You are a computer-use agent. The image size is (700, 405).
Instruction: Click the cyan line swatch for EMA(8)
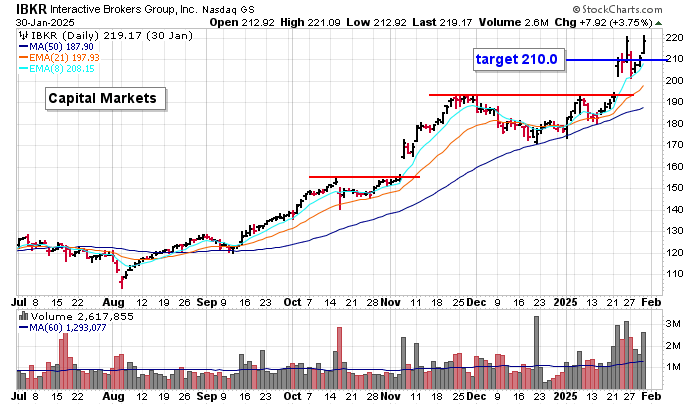[23, 69]
